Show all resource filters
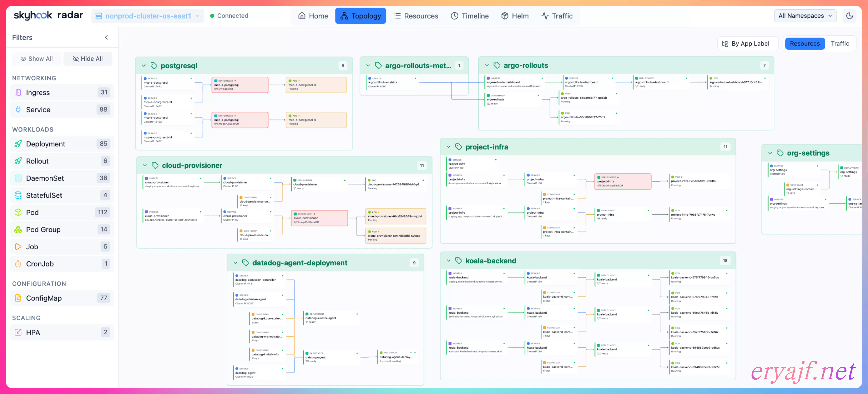The height and width of the screenshot is (394, 868). click(x=37, y=59)
